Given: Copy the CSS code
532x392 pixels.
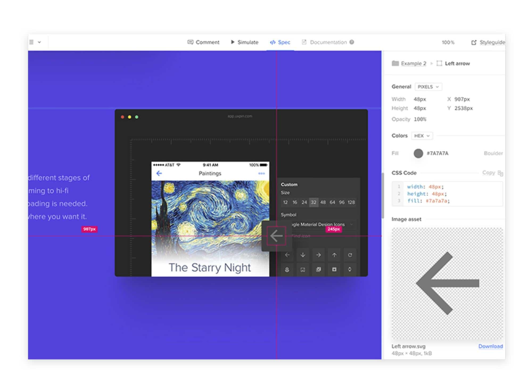Looking at the screenshot, I should coord(492,173).
